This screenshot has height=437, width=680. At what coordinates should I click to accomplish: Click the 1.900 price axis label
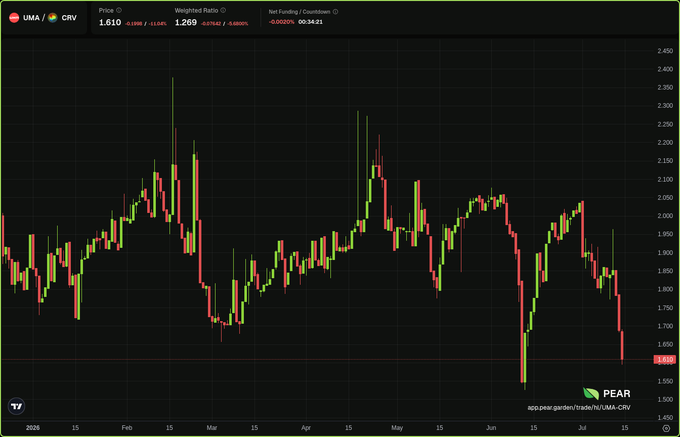click(x=665, y=253)
